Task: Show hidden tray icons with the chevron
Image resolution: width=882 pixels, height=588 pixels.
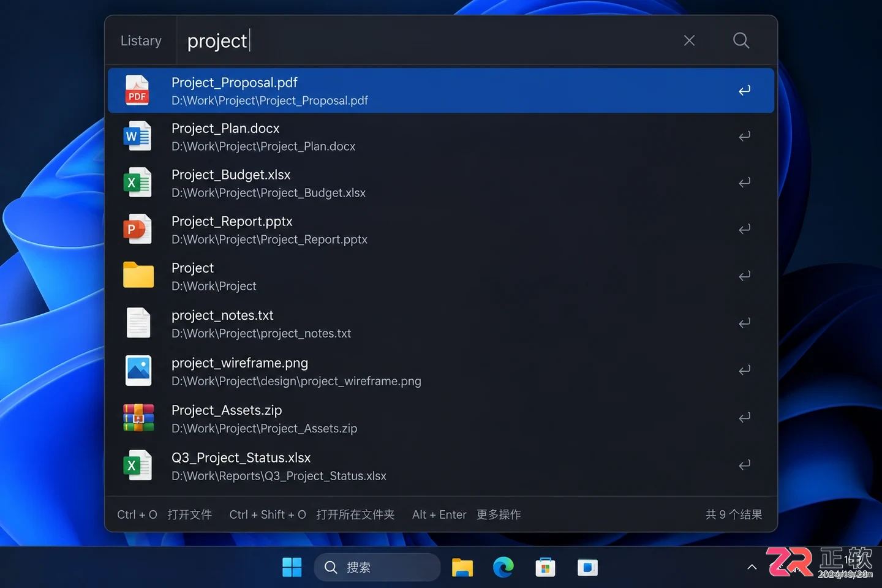Action: tap(752, 567)
